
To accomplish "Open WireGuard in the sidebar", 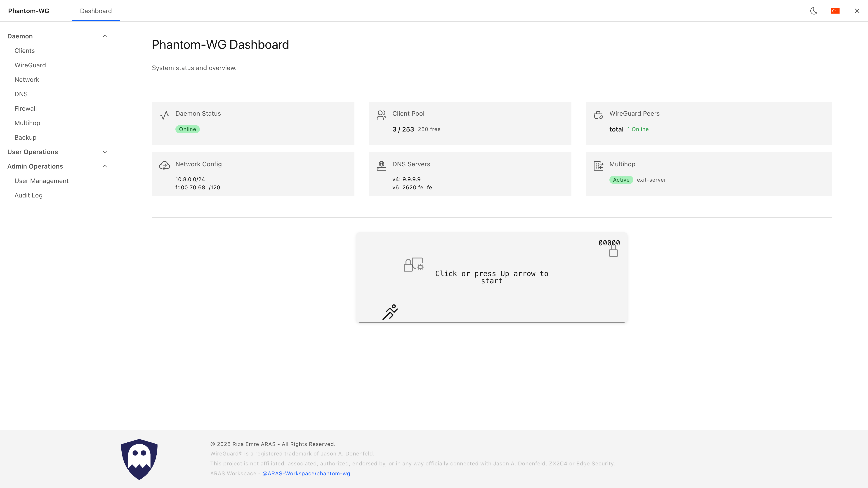I will 30,65.
